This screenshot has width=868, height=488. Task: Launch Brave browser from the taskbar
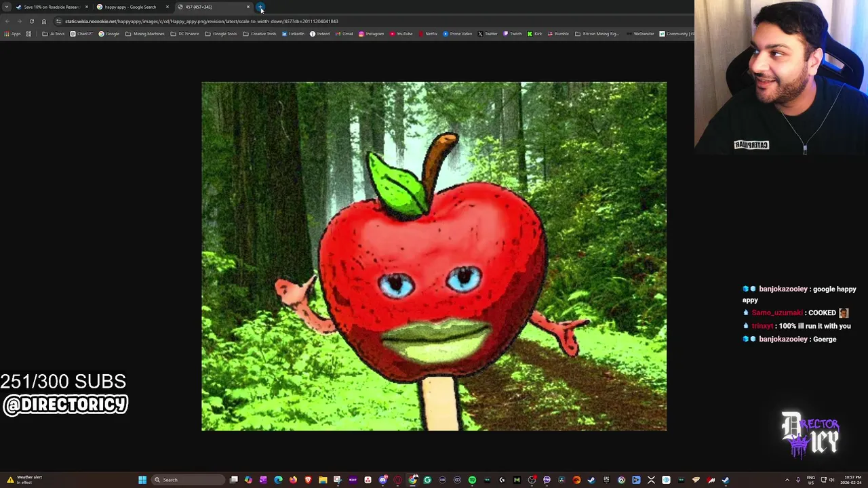(308, 480)
